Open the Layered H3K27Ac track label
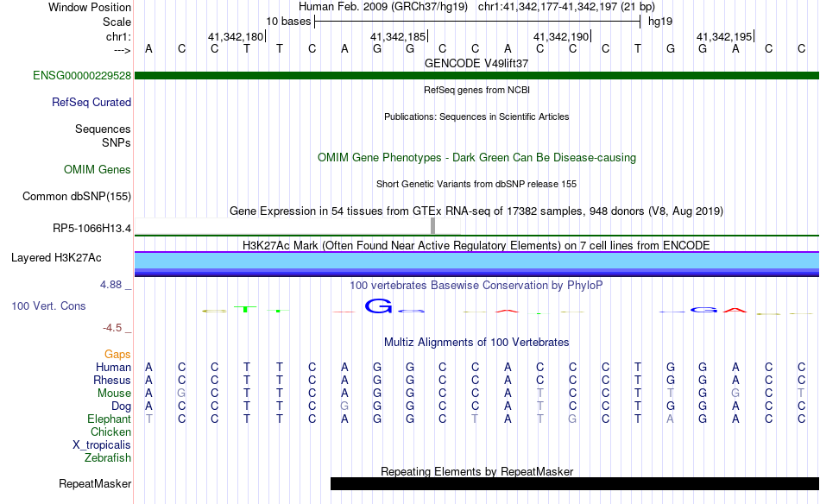The height and width of the screenshot is (504, 820). coord(56,257)
